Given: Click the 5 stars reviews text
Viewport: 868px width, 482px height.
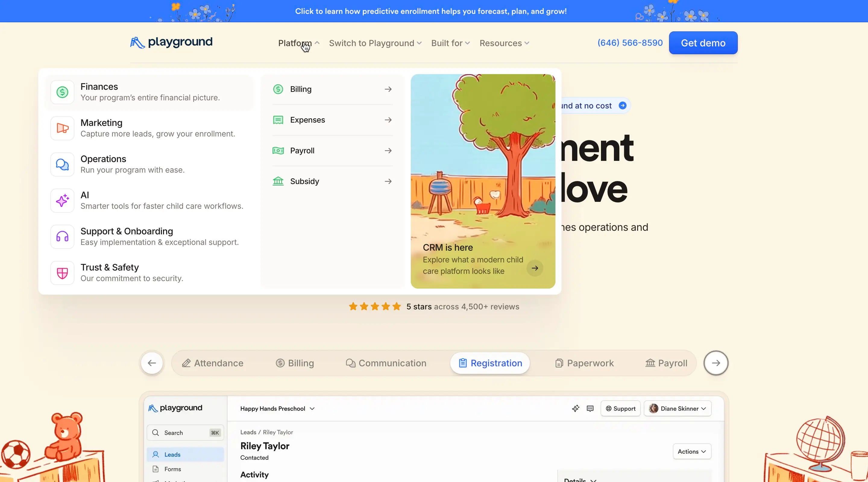Looking at the screenshot, I should pos(463,306).
